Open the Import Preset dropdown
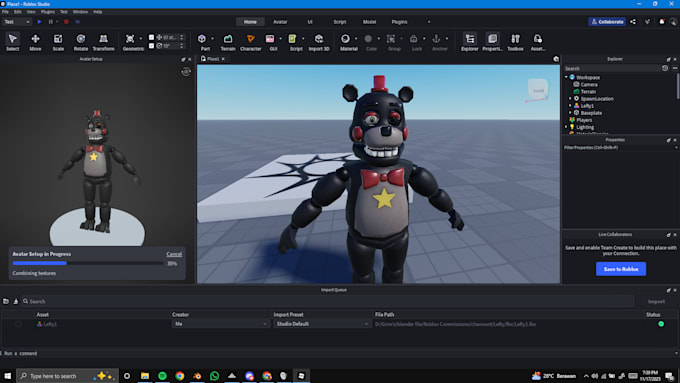 point(322,324)
